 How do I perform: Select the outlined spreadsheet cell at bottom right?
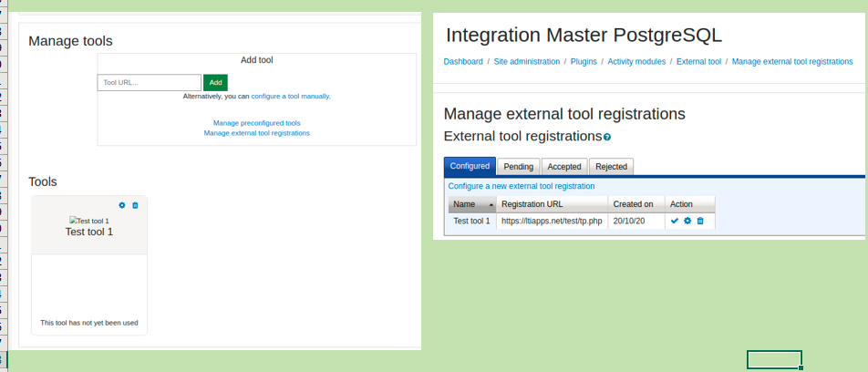[774, 360]
